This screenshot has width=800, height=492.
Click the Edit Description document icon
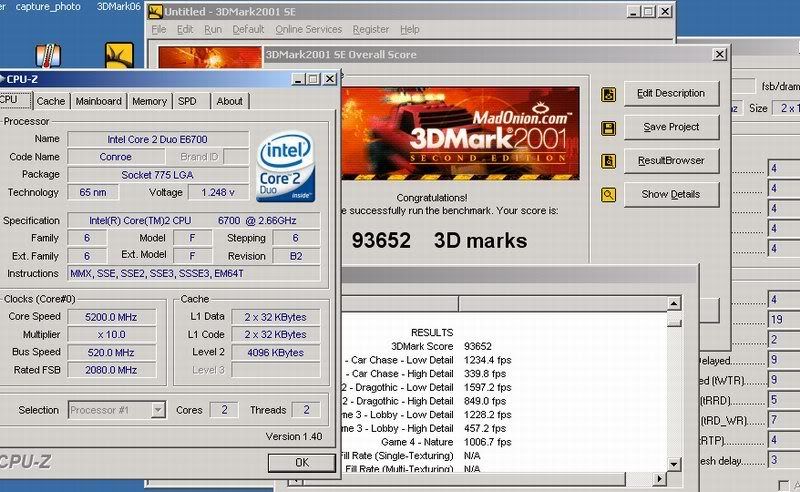click(x=608, y=94)
